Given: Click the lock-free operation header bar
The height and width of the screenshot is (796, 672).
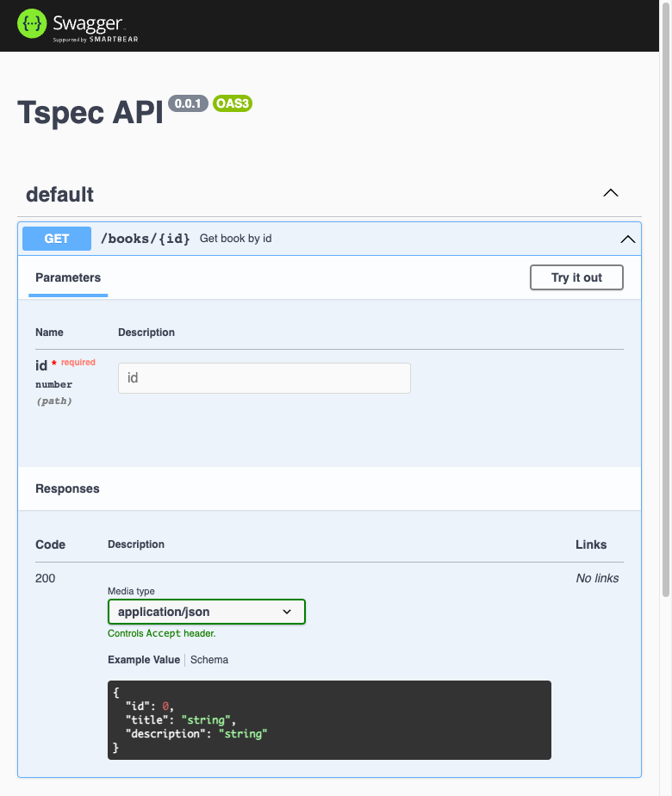Looking at the screenshot, I should [x=345, y=239].
